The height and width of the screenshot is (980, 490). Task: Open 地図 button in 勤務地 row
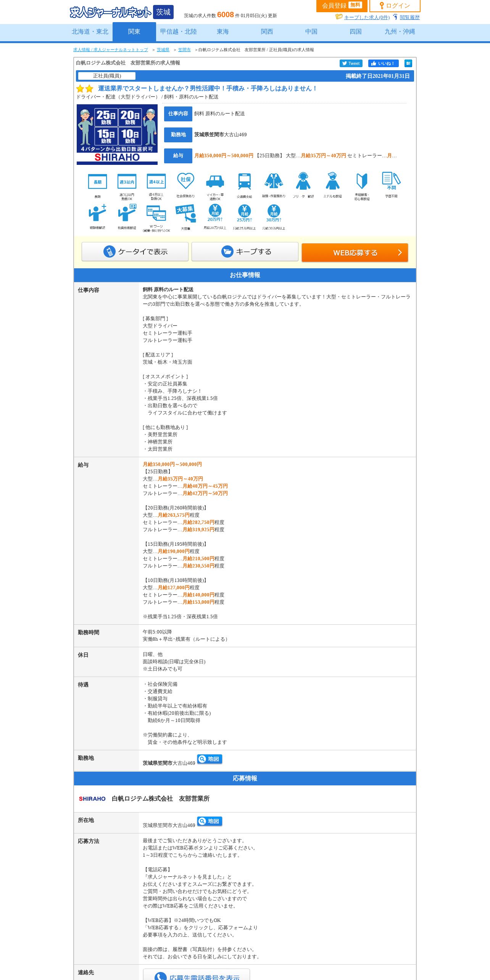click(210, 759)
